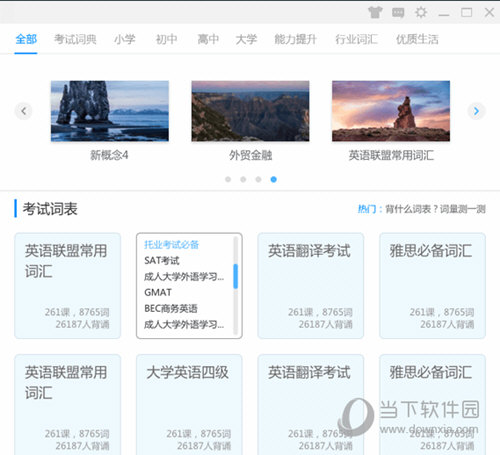
Task: Open the 大学英语四级 card
Action: 189,405
